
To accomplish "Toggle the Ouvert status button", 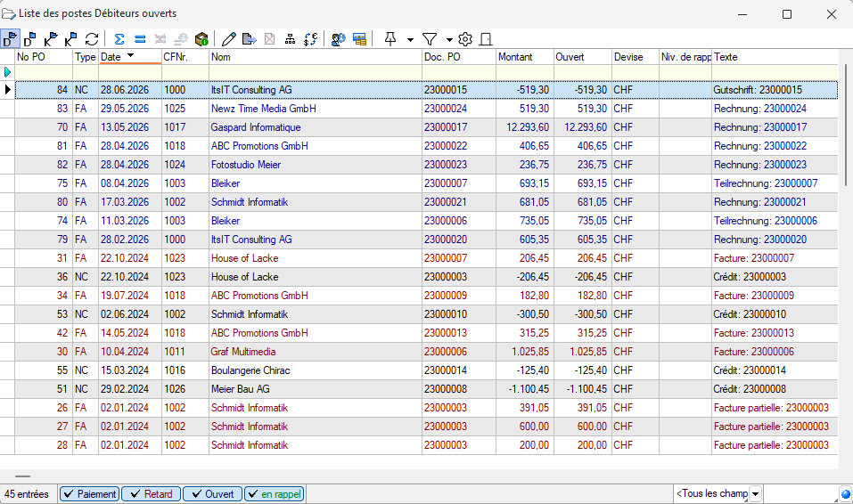I will tap(211, 494).
